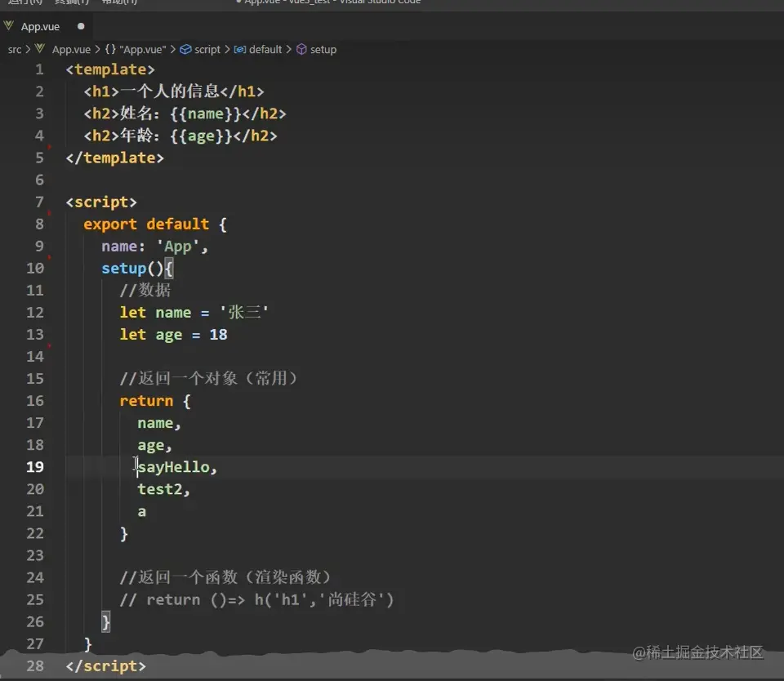Click the closing brace on line 22

click(x=124, y=533)
